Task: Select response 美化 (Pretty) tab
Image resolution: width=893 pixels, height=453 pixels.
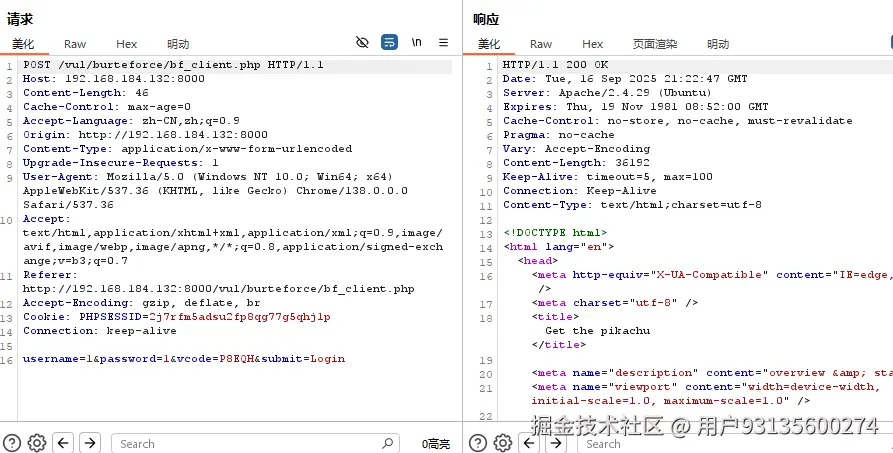Action: click(x=489, y=44)
